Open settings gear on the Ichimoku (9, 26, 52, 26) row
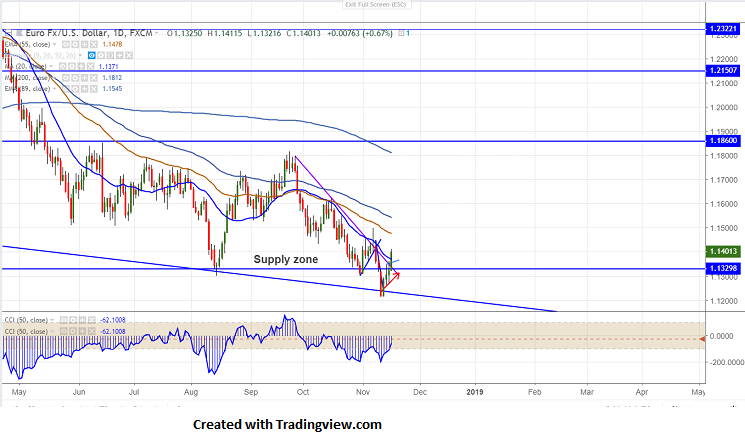The image size is (745, 436). pos(101,56)
